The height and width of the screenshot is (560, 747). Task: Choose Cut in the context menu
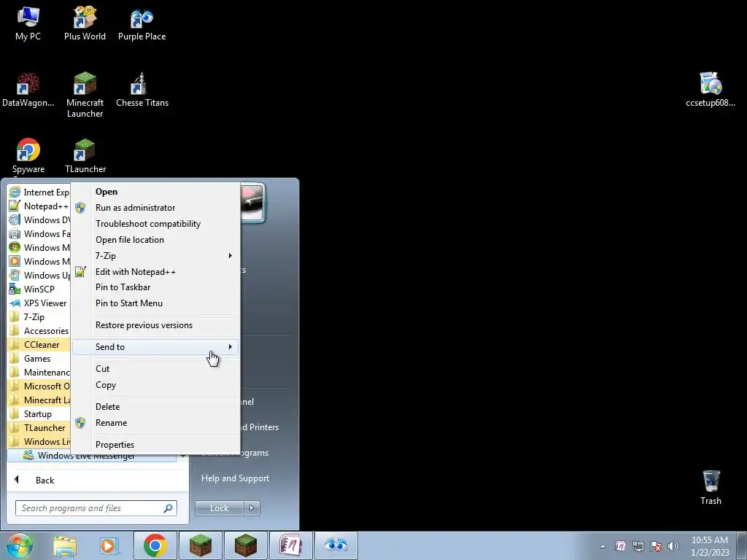(155, 368)
